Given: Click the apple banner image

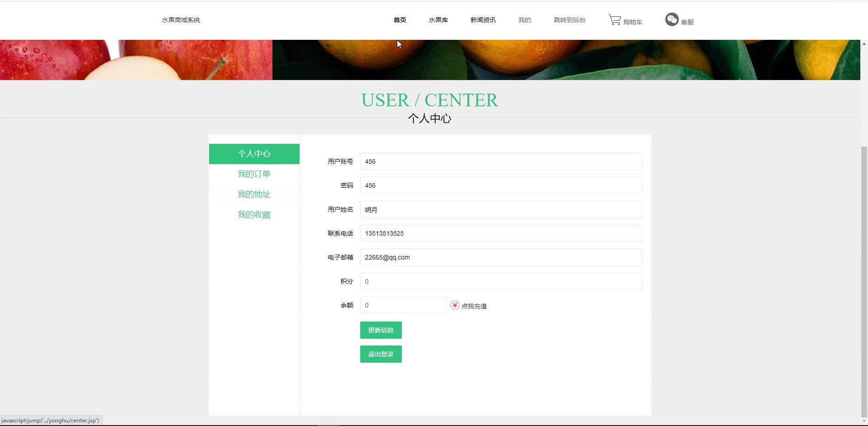Looking at the screenshot, I should click(x=136, y=60).
